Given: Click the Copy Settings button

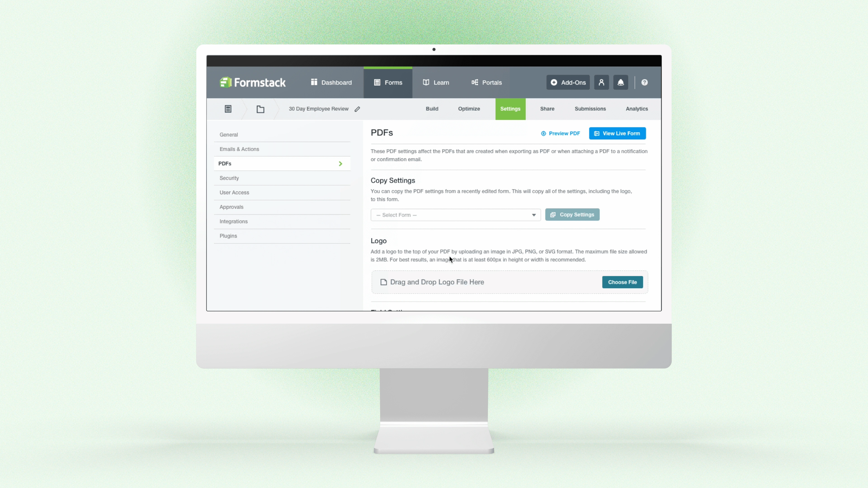Looking at the screenshot, I should tap(572, 214).
